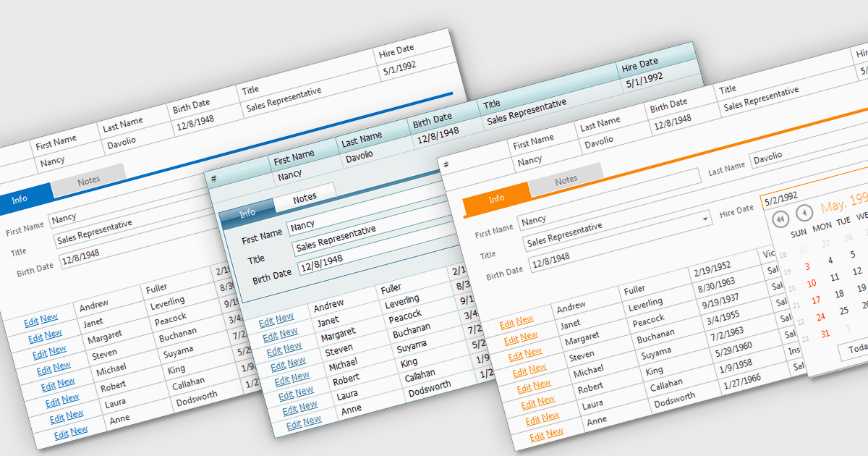Click the previous year double-arrow in calendar
This screenshot has width=868, height=456.
pyautogui.click(x=780, y=218)
